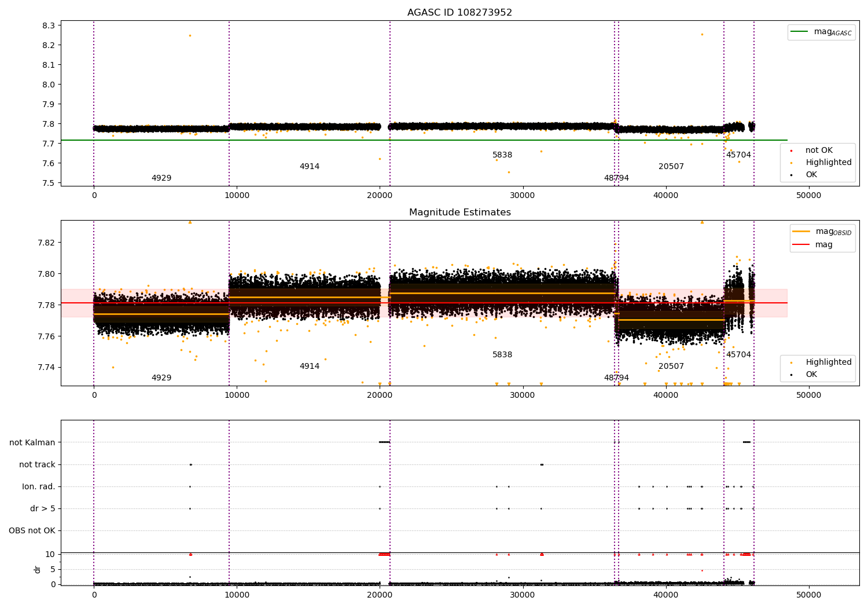This screenshot has height=608, width=868.
Task: Click the plot title 'AGASC ID 108273952'
Action: point(459,13)
